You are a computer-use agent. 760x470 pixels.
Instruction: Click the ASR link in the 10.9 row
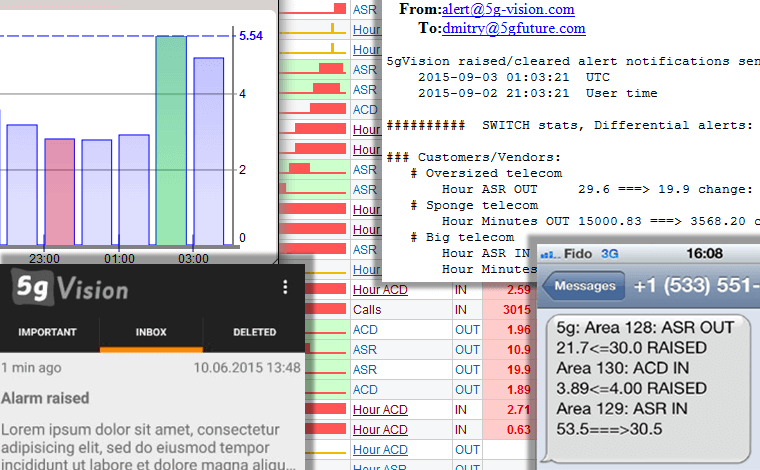point(365,350)
